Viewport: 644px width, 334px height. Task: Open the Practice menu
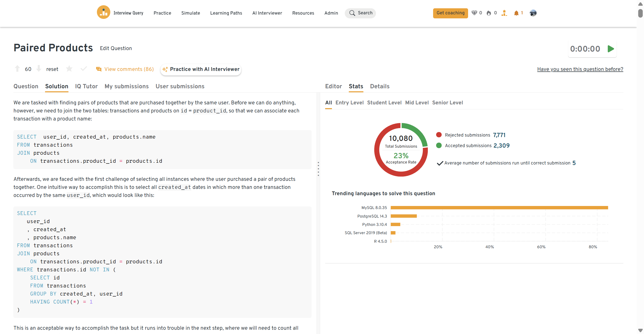(x=162, y=13)
